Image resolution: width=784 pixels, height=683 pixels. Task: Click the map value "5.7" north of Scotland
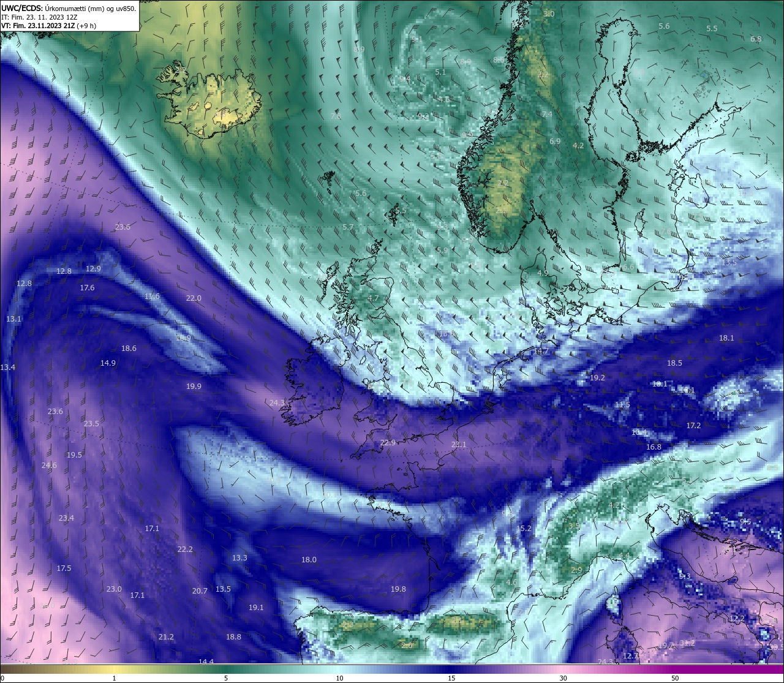click(348, 227)
